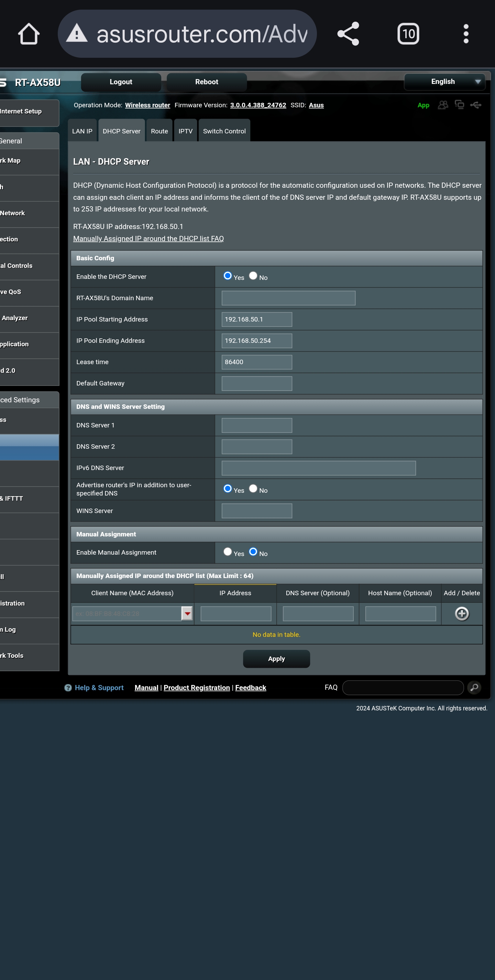This screenshot has height=980, width=495.
Task: Tap the not-secure warning triangle icon
Action: [x=77, y=33]
